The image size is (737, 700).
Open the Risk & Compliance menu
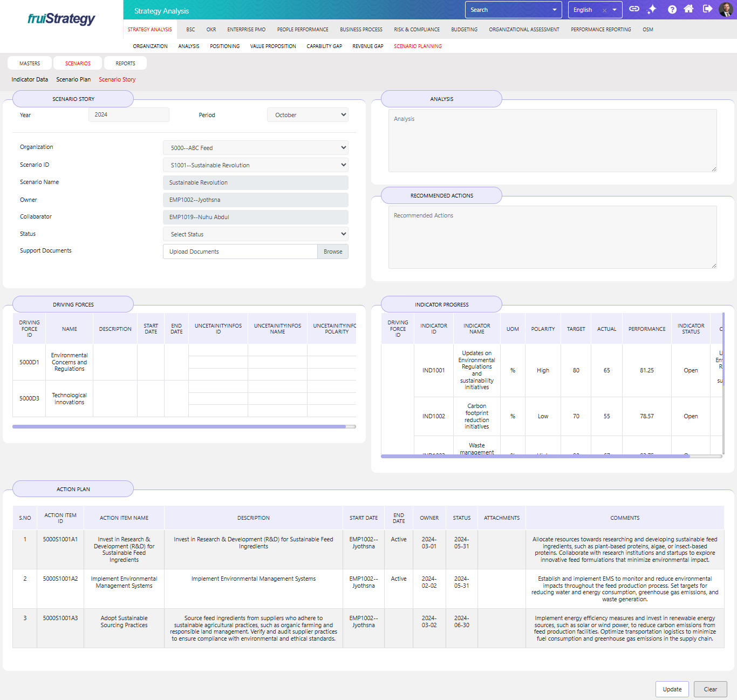pos(417,30)
